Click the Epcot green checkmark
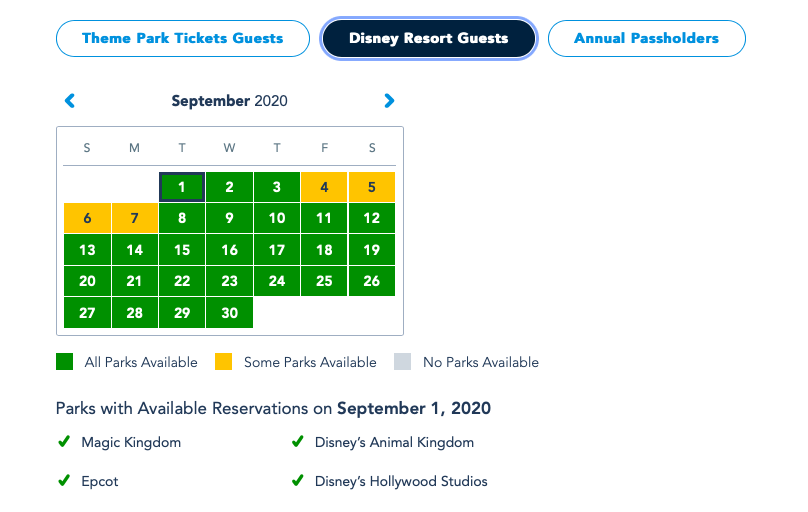808x512 pixels. coord(64,481)
